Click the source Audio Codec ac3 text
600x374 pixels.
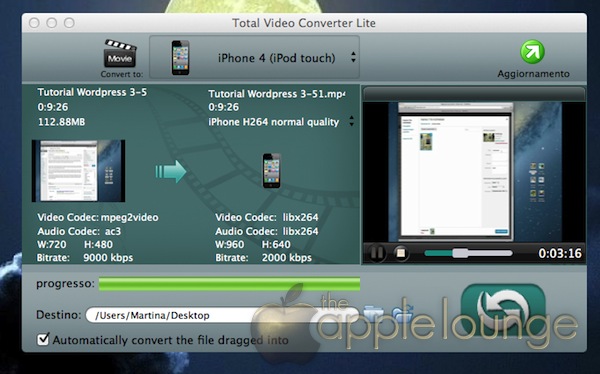[79, 231]
